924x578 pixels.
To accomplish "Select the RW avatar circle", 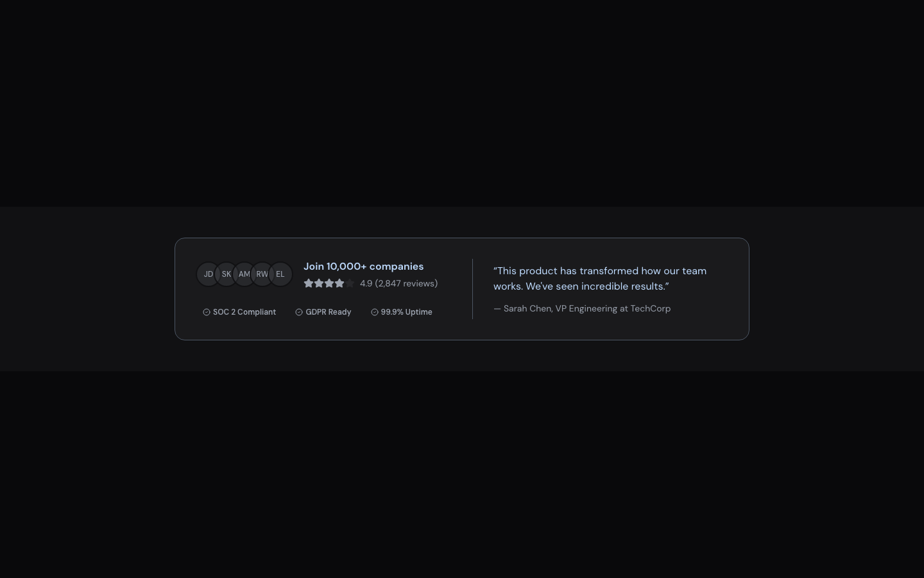I will click(262, 274).
